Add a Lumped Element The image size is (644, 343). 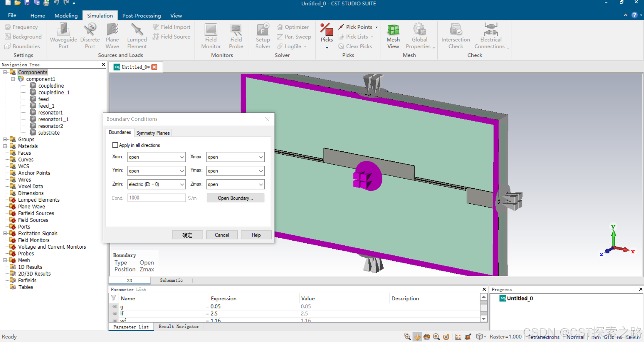click(x=137, y=36)
